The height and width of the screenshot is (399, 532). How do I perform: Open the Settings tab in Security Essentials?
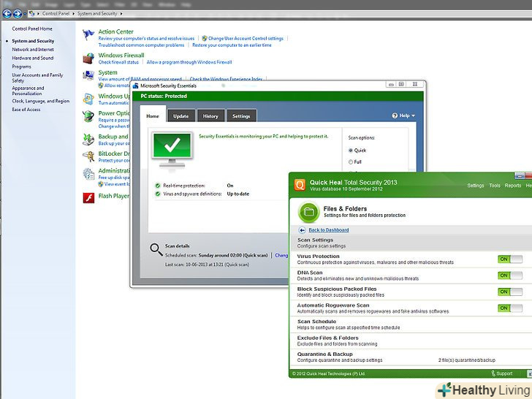241,115
